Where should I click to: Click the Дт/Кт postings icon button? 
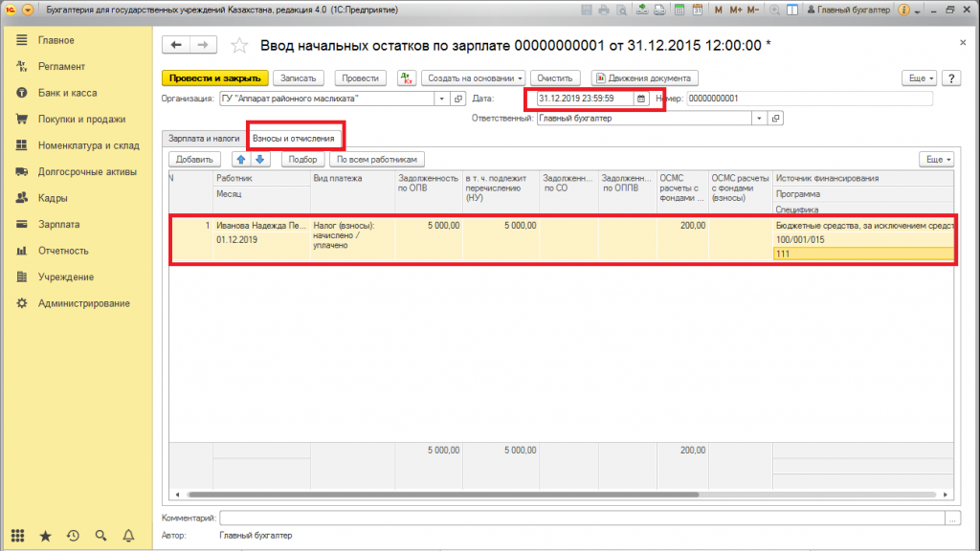[406, 77]
